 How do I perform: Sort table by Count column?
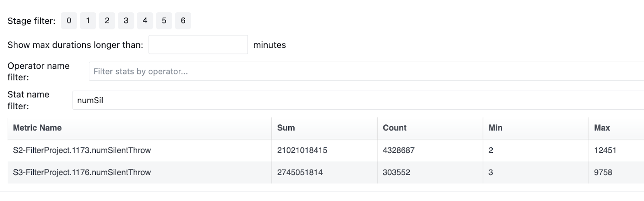394,128
